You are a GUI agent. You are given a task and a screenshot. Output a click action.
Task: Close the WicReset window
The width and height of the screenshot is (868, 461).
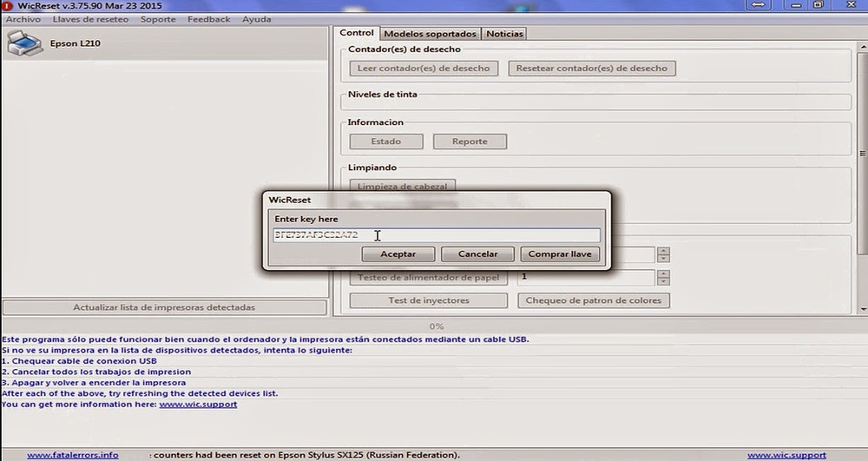click(852, 5)
